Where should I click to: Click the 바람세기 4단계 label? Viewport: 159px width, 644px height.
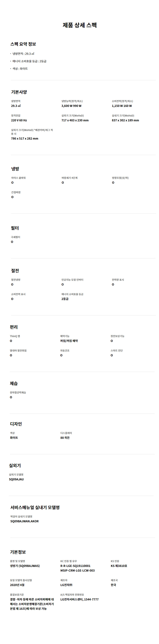tap(69, 178)
